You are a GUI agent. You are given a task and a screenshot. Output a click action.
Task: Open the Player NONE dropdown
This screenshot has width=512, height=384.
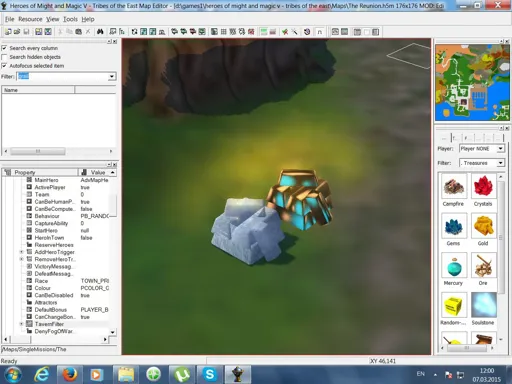pos(500,149)
